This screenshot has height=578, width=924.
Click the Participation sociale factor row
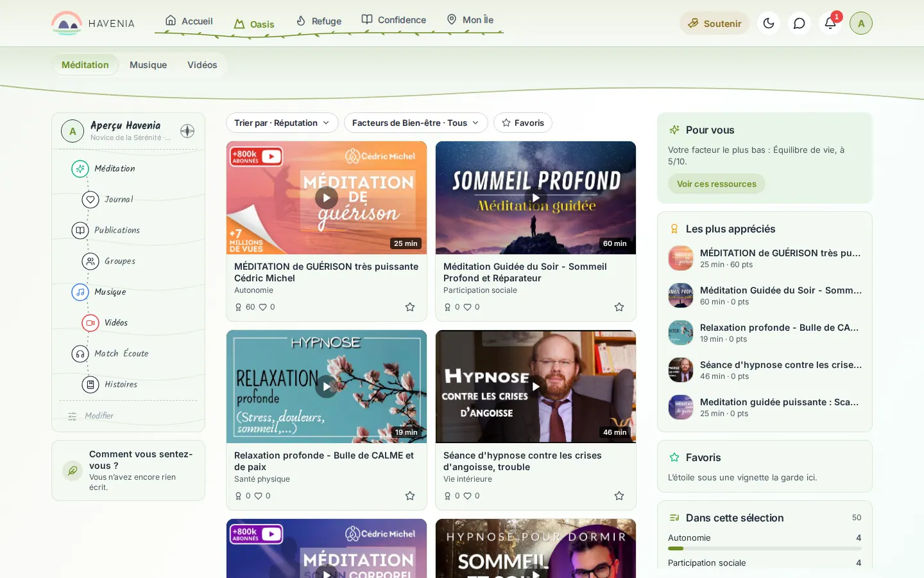pyautogui.click(x=765, y=563)
